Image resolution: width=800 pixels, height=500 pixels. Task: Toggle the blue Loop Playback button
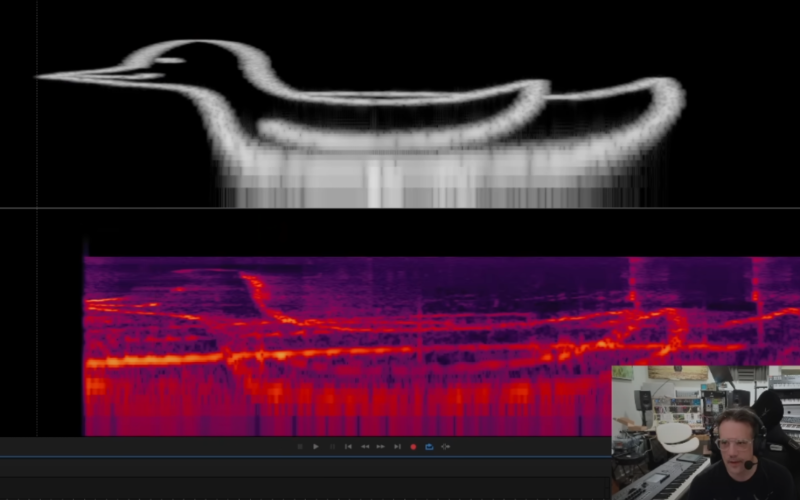point(429,446)
